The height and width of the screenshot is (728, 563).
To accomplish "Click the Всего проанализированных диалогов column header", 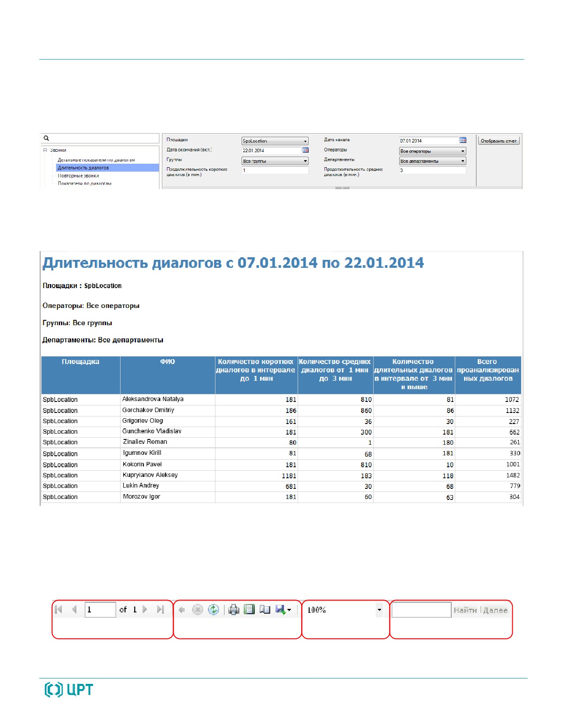I will click(488, 375).
